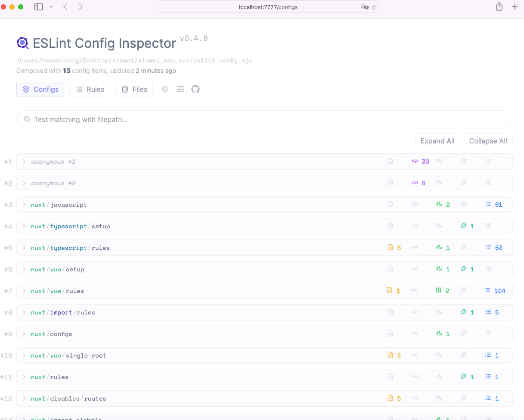
Task: Click the files badge showing 5 on nuxt/disables/routes
Action: point(394,398)
